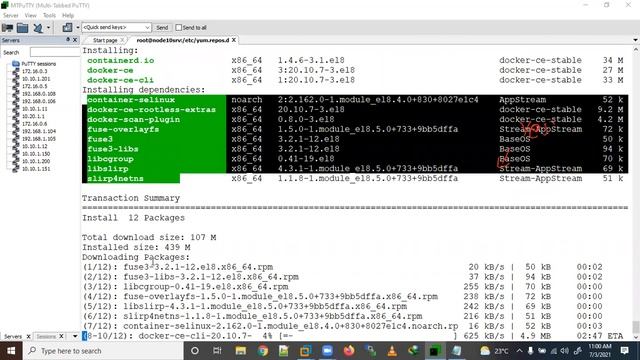Select server 10.10.1.200 in the tree

coord(36,161)
